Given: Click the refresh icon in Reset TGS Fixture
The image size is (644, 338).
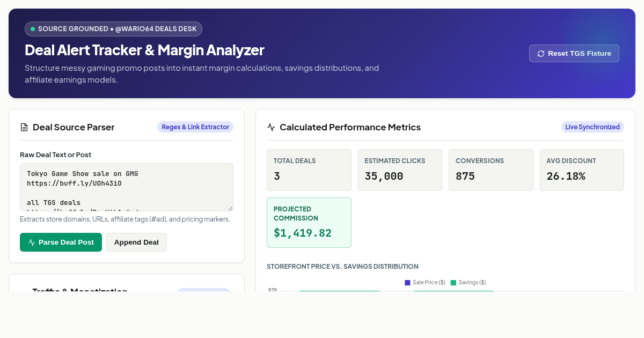Looking at the screenshot, I should [541, 54].
